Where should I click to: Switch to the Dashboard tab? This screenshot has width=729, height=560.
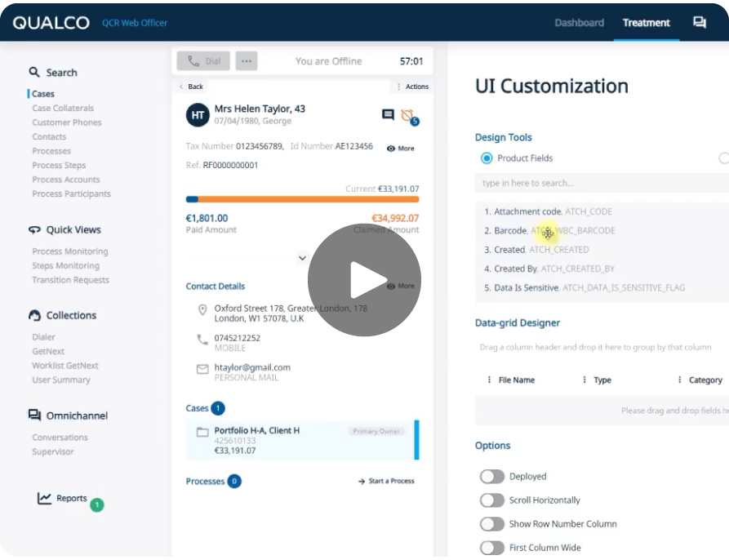point(579,23)
